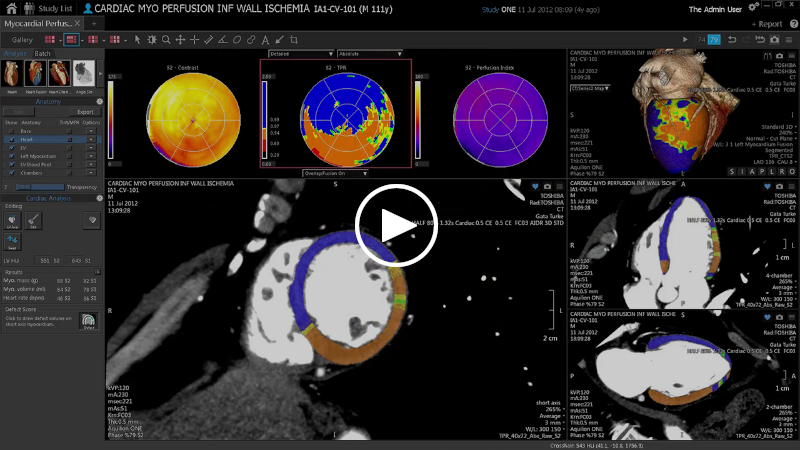The height and width of the screenshot is (450, 800).
Task: Add a new tab with plus
Action: click(94, 23)
